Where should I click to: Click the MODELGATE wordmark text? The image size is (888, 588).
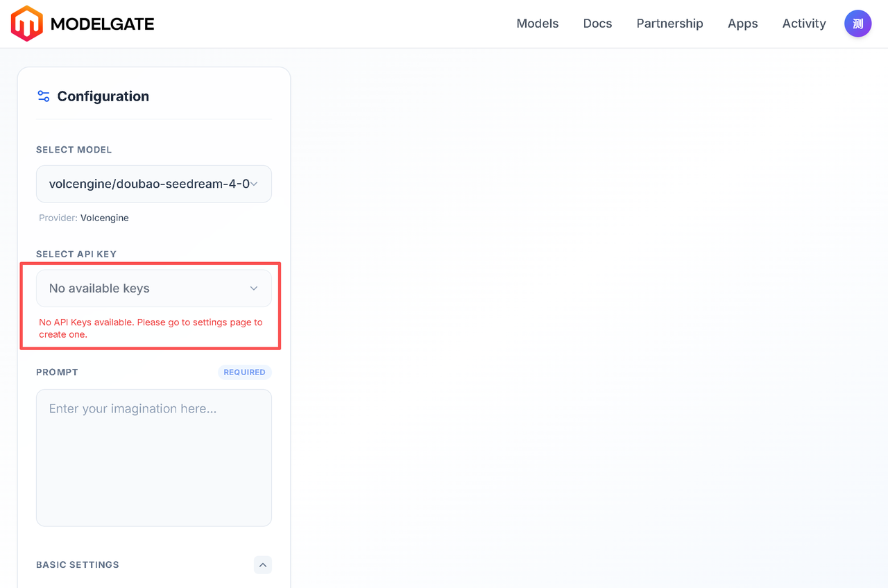point(103,24)
